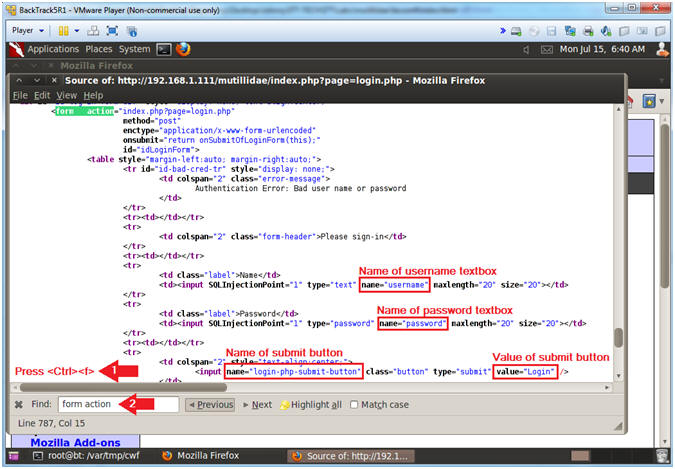Open the View menu of source window
675x469 pixels.
point(66,95)
